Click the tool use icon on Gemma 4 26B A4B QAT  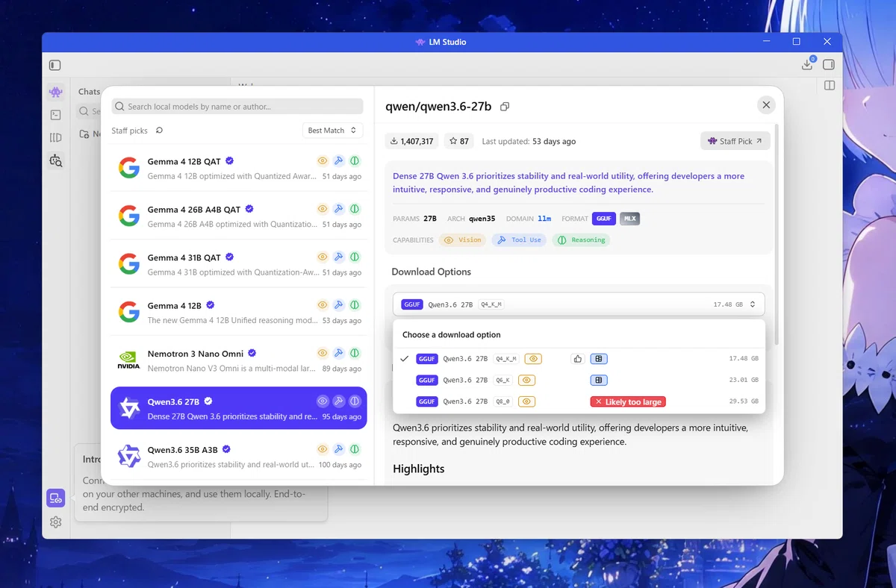click(x=338, y=209)
